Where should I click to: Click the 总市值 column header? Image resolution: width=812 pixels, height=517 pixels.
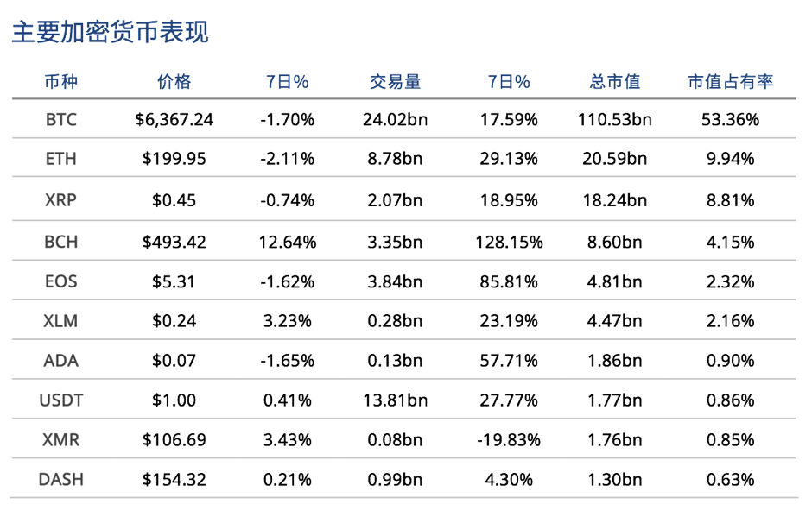point(615,81)
